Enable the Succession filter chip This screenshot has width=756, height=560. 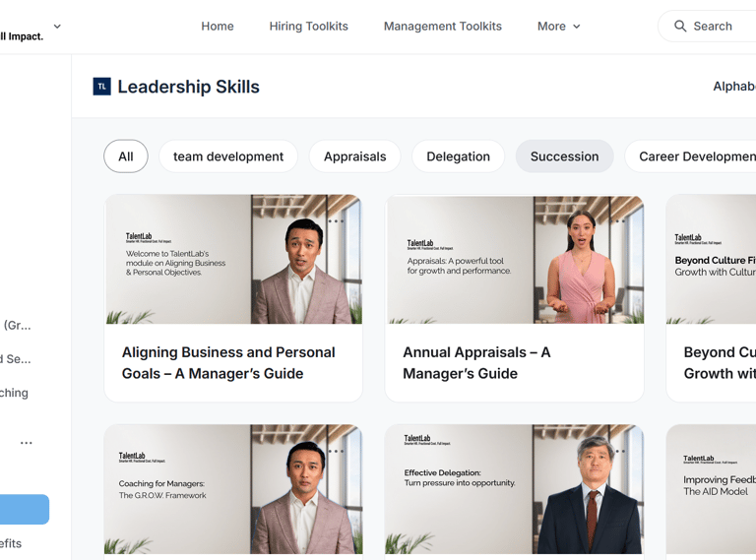[x=564, y=156]
